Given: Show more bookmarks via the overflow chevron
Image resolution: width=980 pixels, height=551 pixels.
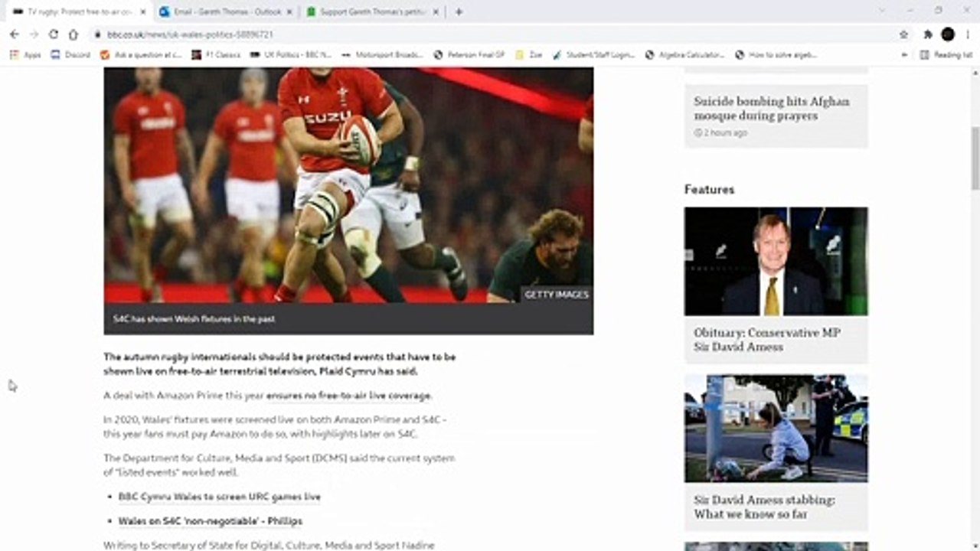Looking at the screenshot, I should pos(904,55).
